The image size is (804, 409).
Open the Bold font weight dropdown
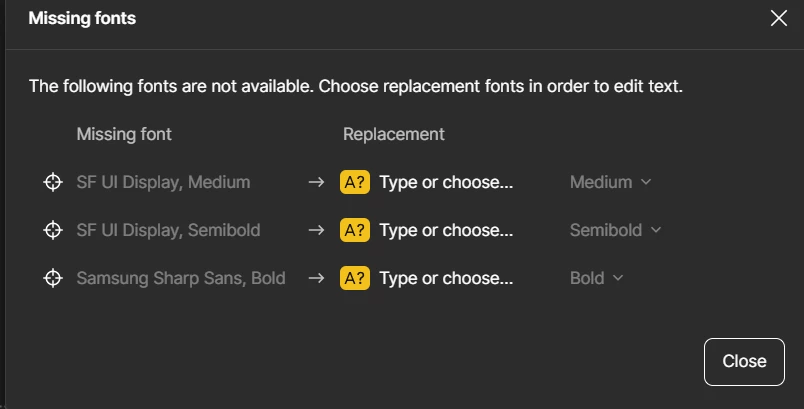tap(597, 278)
